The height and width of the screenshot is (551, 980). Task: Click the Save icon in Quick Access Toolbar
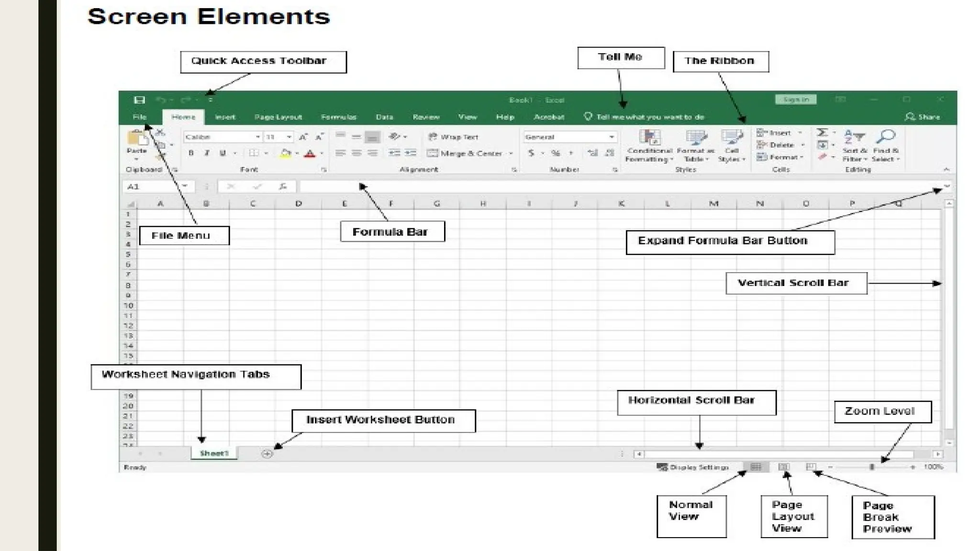139,100
